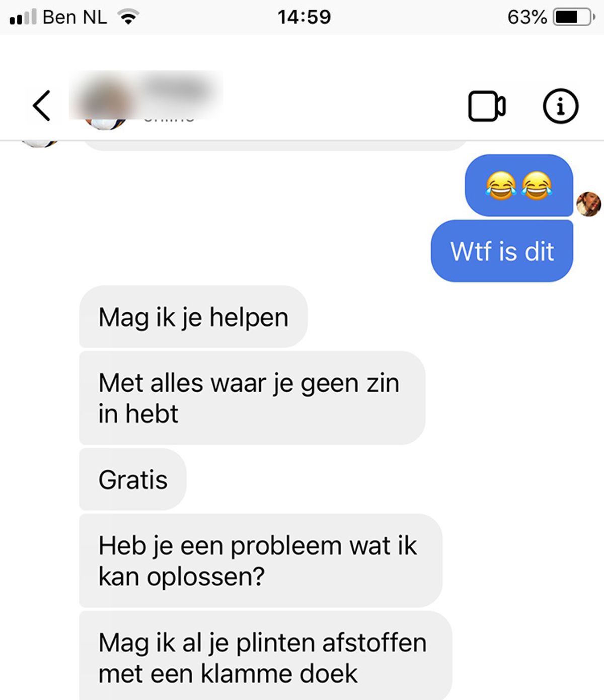Tap the 'plinten afstoffen' message bubble

pos(266,656)
